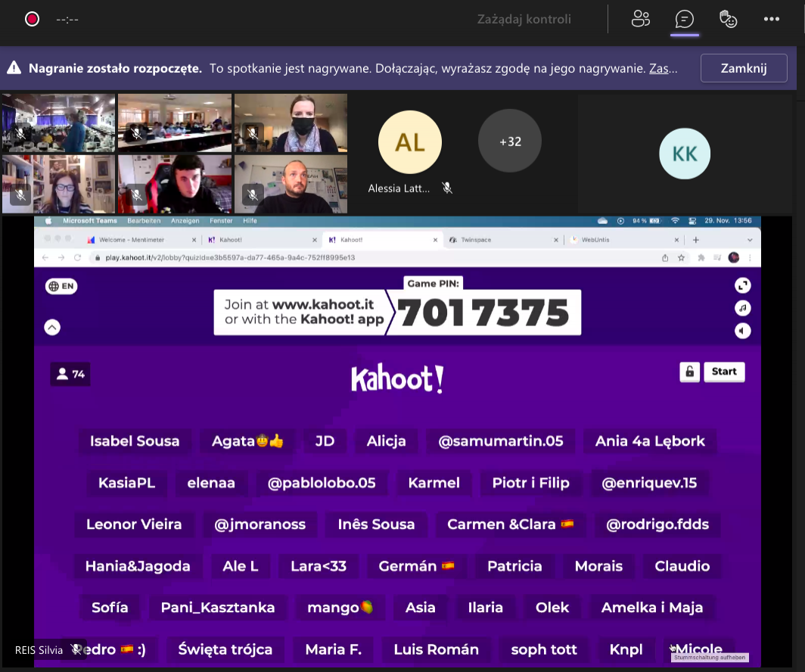Open the more actions ellipsis menu
Screen dimensions: 805x672
(x=771, y=19)
